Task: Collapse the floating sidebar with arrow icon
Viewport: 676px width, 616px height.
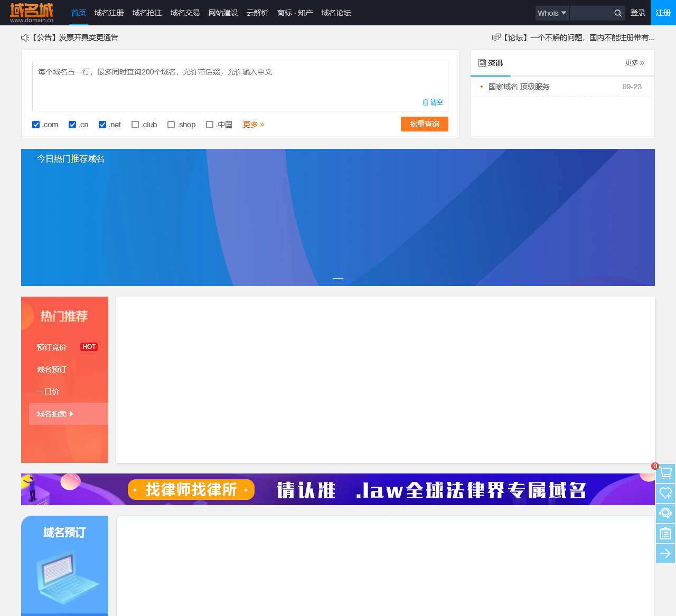Action: 665,554
